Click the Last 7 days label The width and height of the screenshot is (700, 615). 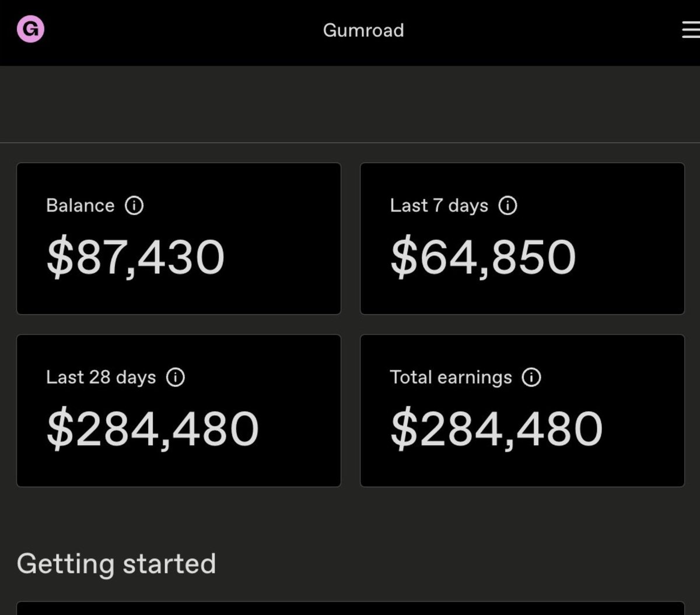click(439, 206)
